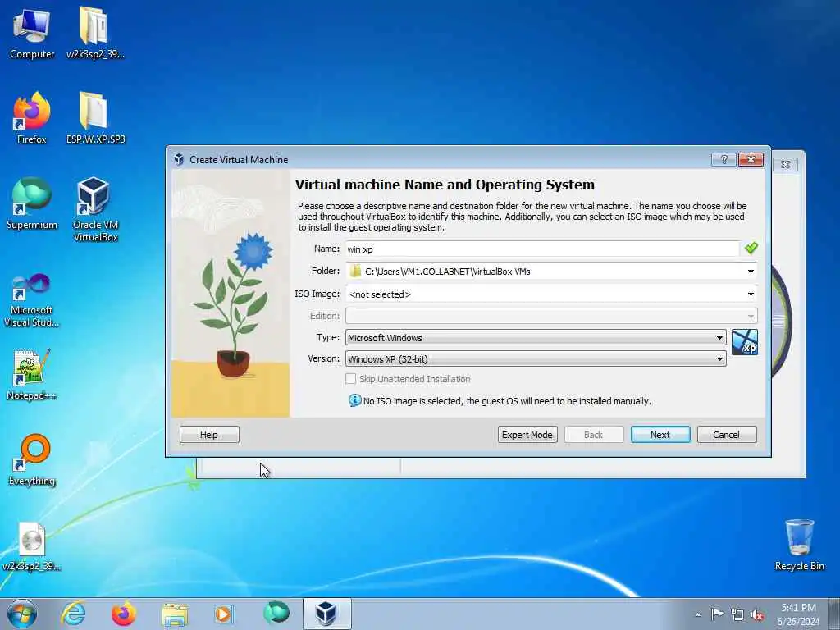This screenshot has height=630, width=840.
Task: Open the Version dropdown showing Windows XP (32-bit)
Action: pyautogui.click(x=536, y=359)
